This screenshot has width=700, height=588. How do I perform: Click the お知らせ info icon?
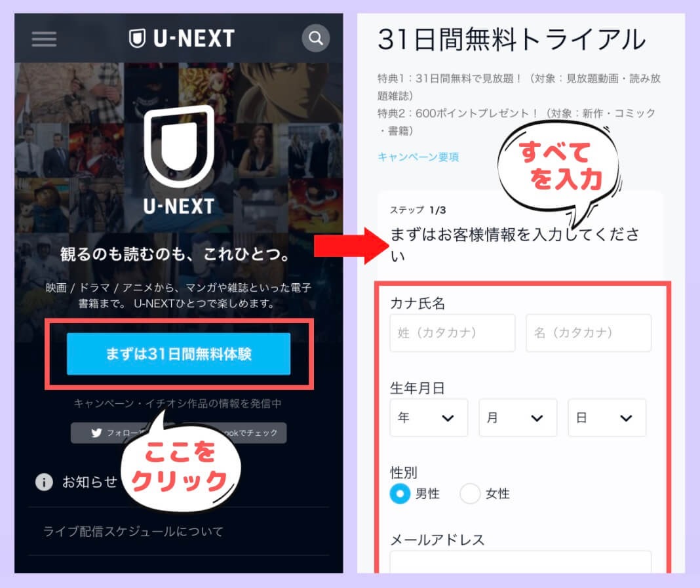(x=44, y=482)
